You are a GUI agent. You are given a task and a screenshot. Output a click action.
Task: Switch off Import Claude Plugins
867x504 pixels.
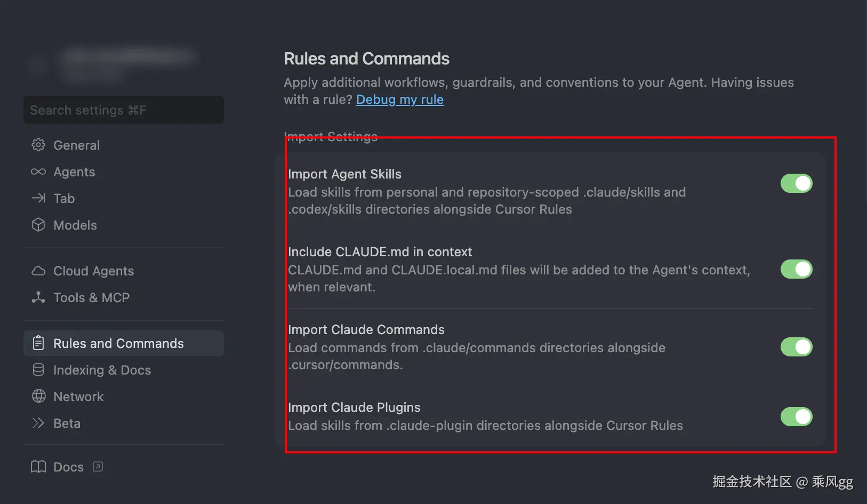(x=796, y=417)
